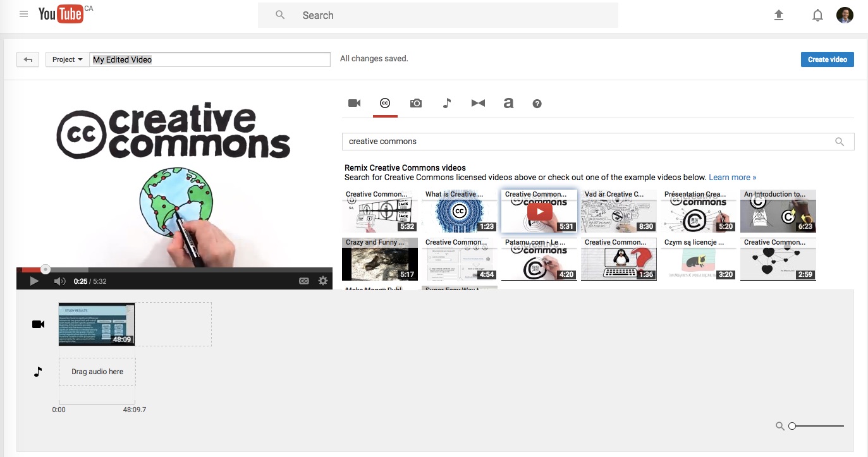Click the preview player progress bar

pos(174,270)
